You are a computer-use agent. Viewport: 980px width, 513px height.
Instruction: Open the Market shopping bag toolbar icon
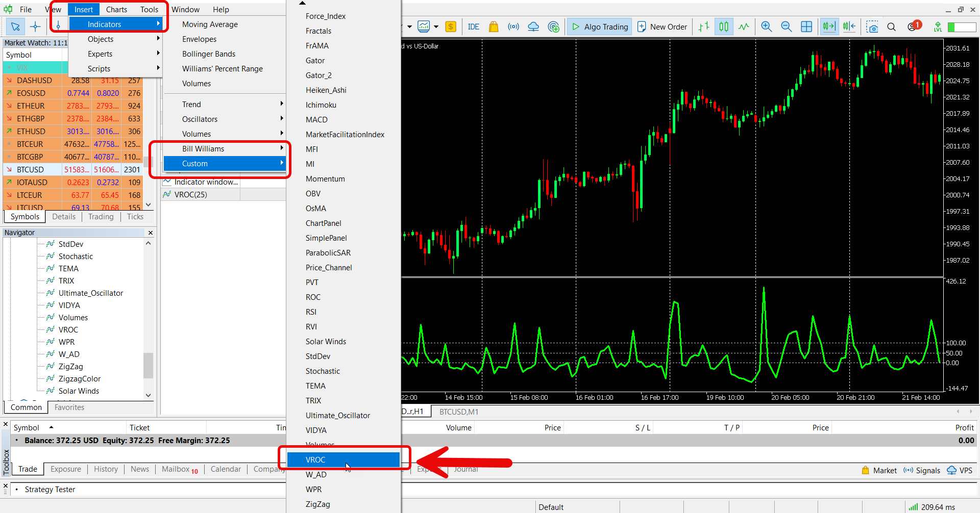pyautogui.click(x=493, y=27)
